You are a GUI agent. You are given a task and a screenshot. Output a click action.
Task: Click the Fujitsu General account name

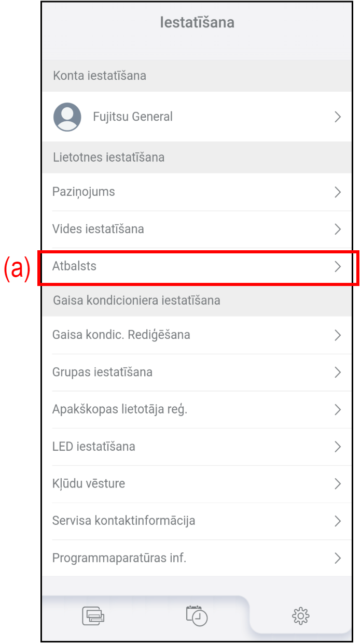pyautogui.click(x=133, y=117)
